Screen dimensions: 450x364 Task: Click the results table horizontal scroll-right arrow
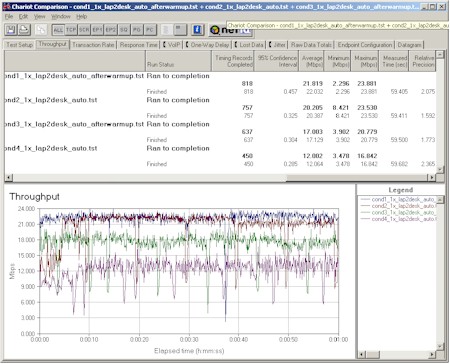pos(432,178)
